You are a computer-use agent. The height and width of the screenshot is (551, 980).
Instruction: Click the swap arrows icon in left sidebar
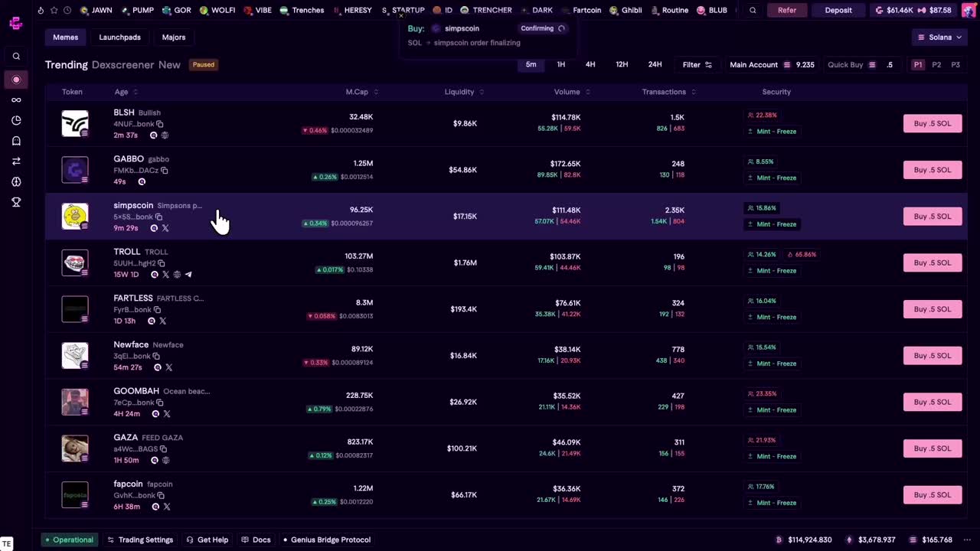pos(16,161)
